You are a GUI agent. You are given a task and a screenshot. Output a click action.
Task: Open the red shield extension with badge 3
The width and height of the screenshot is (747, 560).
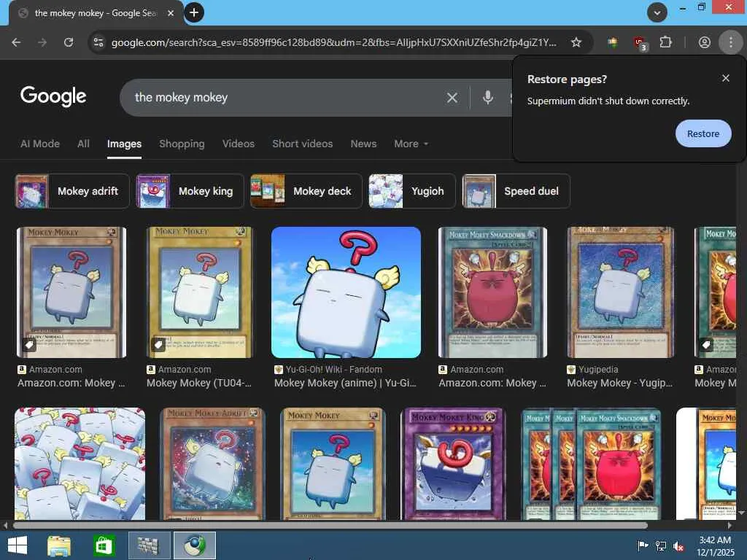point(640,43)
